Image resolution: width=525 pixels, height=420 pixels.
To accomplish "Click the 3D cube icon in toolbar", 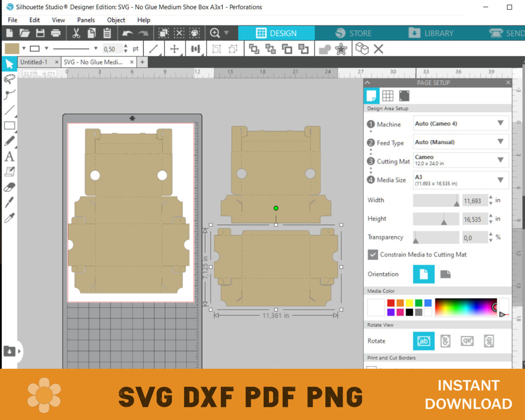I will pyautogui.click(x=362, y=49).
